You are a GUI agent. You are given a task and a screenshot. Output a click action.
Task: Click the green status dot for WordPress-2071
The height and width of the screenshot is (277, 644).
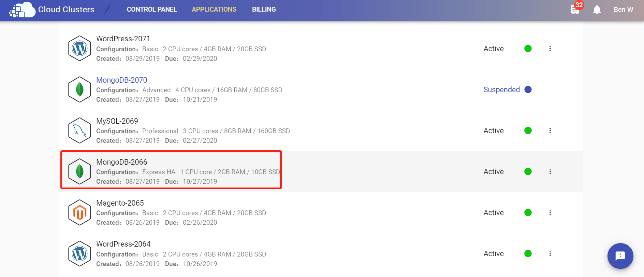[528, 49]
